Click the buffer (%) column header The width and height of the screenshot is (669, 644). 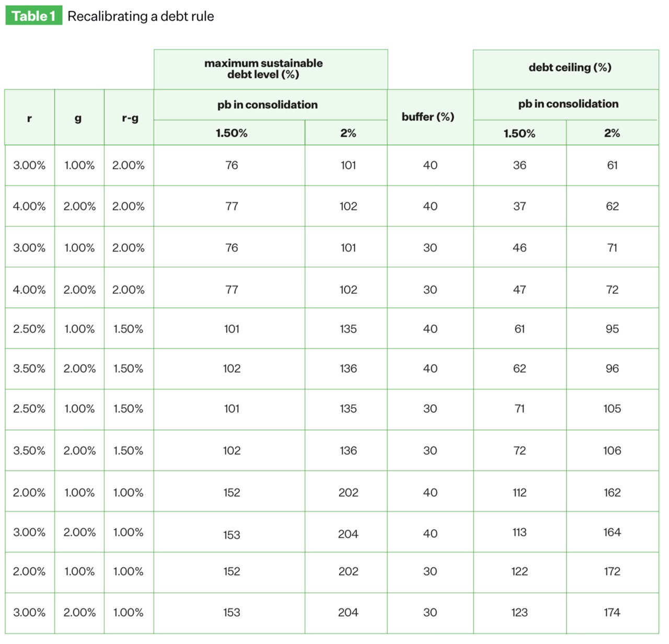pyautogui.click(x=428, y=117)
